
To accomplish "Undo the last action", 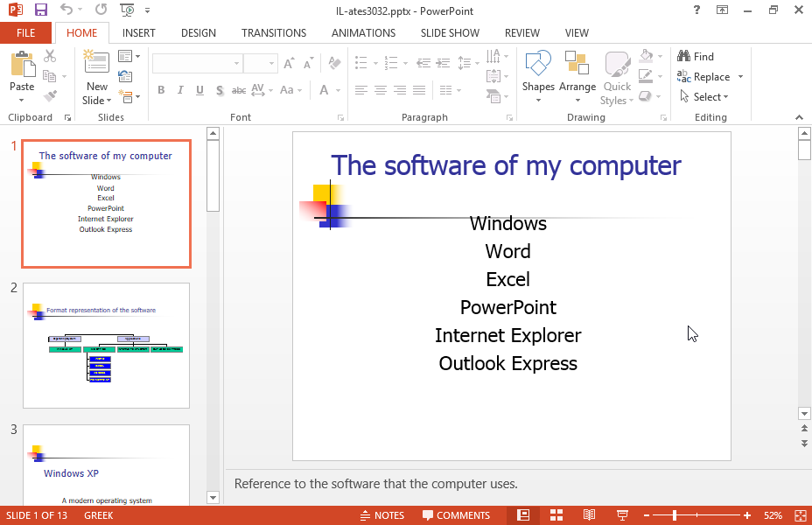I will (66, 10).
